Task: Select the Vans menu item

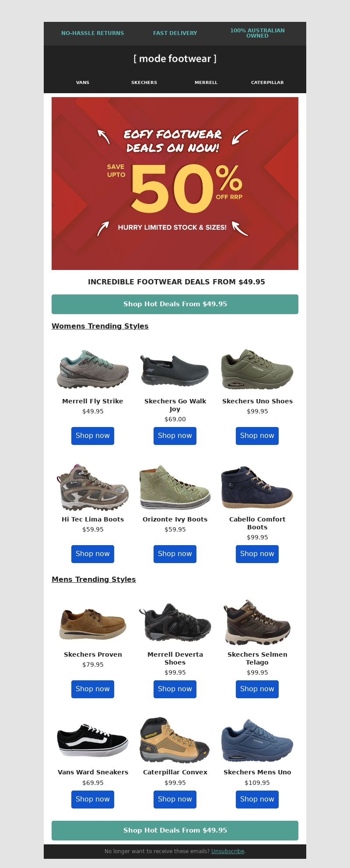Action: pyautogui.click(x=83, y=82)
